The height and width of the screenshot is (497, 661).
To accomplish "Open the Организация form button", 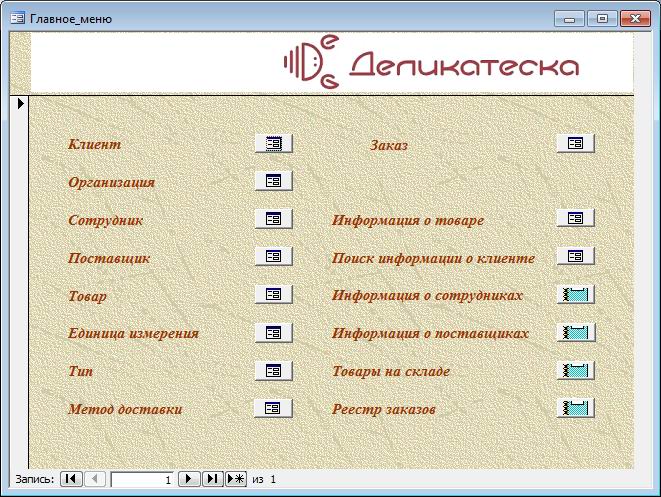I will pos(273,181).
